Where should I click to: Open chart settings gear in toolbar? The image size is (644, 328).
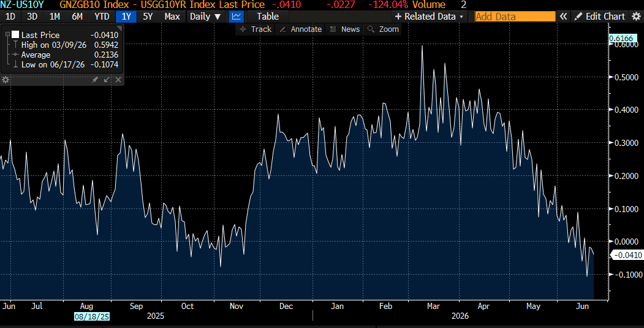click(636, 17)
